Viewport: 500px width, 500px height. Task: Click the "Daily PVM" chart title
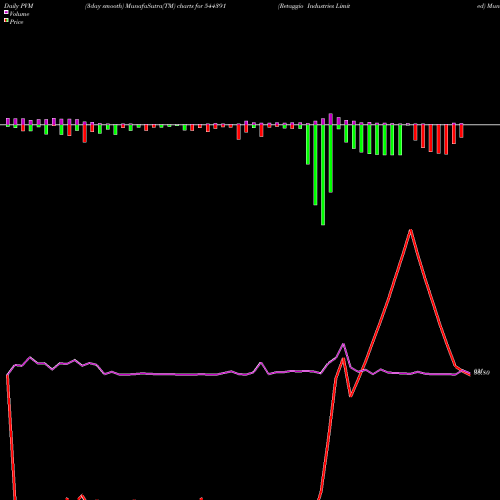click(x=19, y=6)
